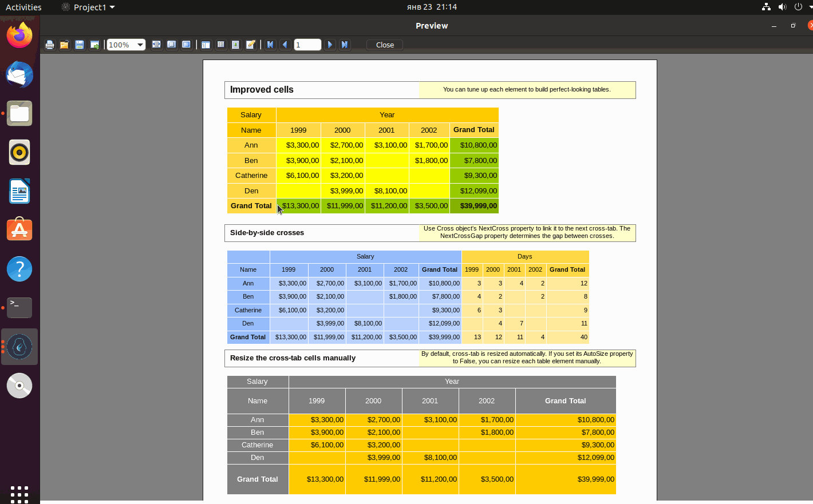Click the 2002 column header in the gray table
Screen dimensions: 813x504
(x=487, y=401)
